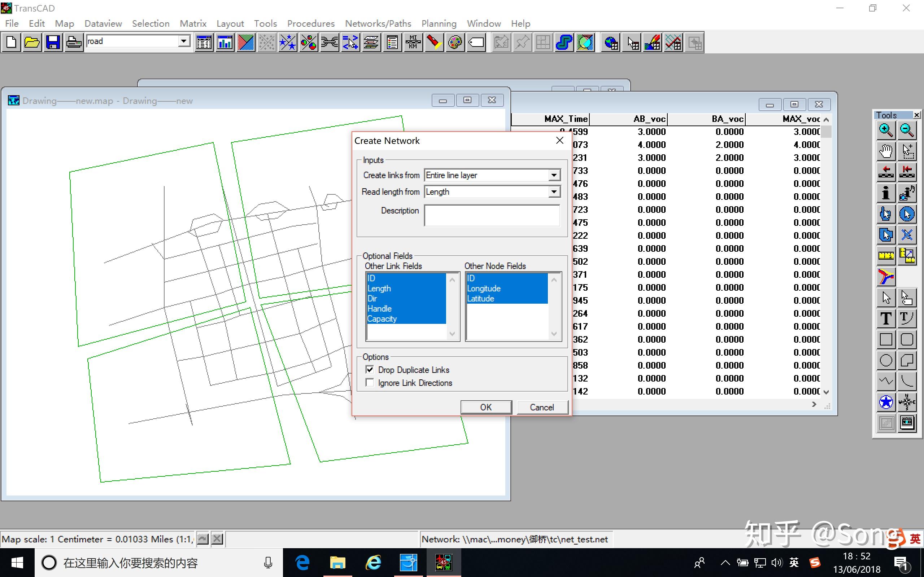
Task: Select the Text tool in Tools palette
Action: point(885,318)
